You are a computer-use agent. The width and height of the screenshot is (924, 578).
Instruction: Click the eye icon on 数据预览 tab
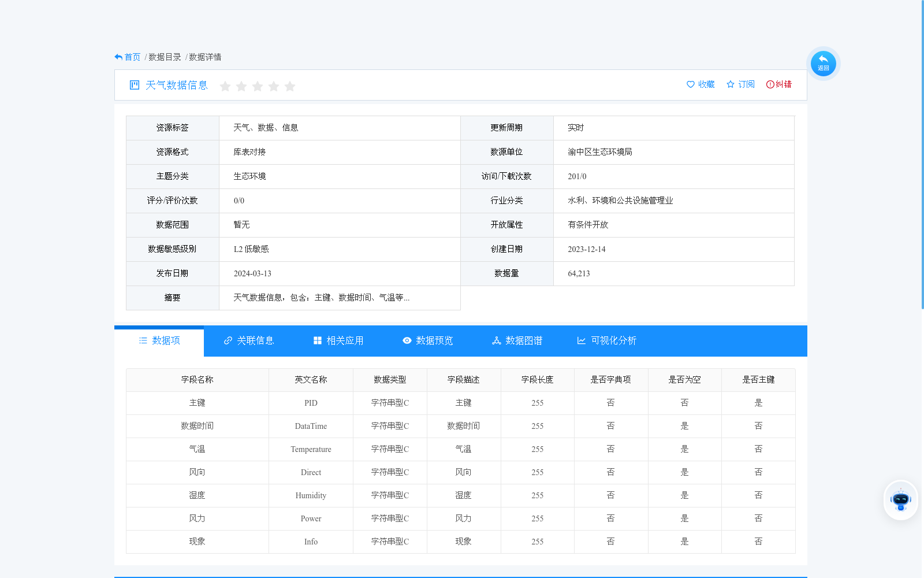[407, 341]
